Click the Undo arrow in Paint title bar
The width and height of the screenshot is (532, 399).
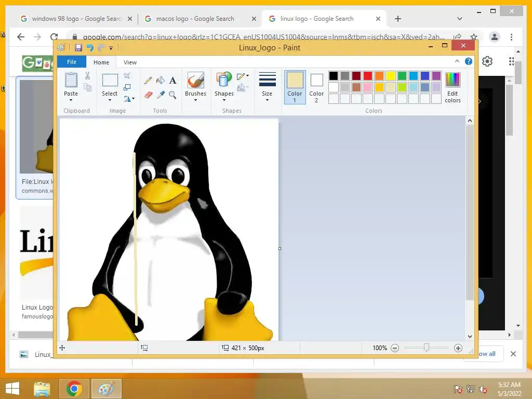90,48
